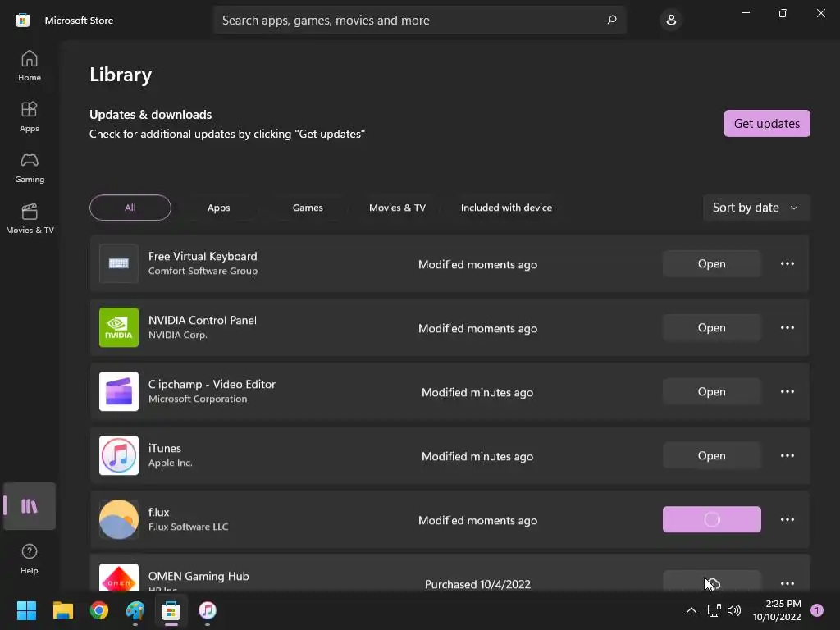
Task: Show hidden system tray icons
Action: 691,610
